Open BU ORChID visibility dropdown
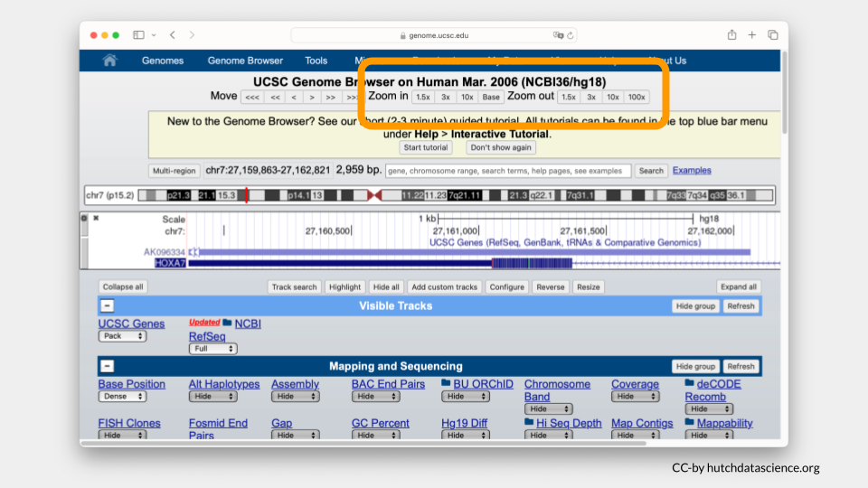The image size is (868, 488). pos(466,396)
